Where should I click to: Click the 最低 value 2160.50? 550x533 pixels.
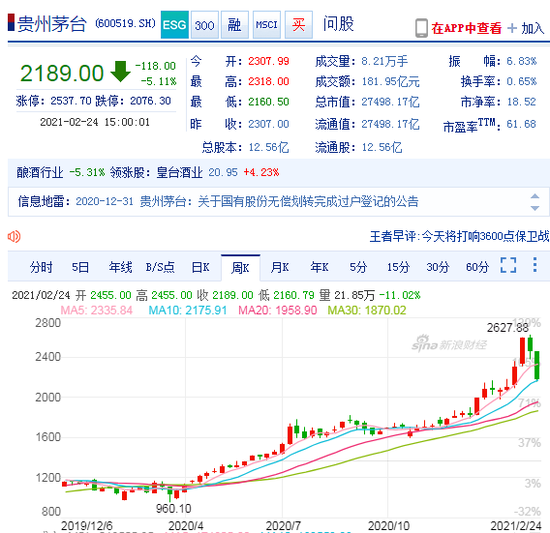tap(269, 102)
